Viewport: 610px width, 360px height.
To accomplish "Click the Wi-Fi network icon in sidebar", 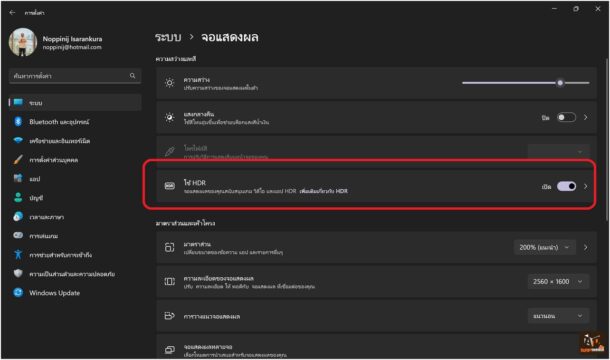I will (x=18, y=140).
